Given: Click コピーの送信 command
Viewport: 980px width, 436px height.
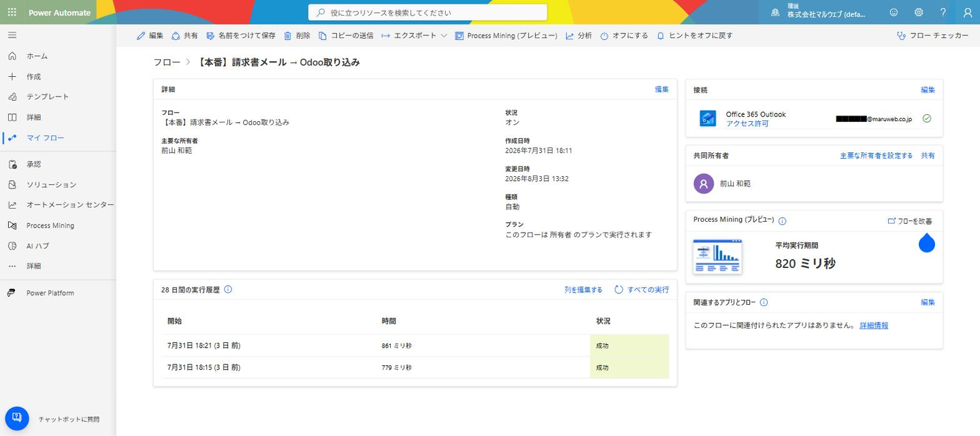Looking at the screenshot, I should click(x=346, y=35).
